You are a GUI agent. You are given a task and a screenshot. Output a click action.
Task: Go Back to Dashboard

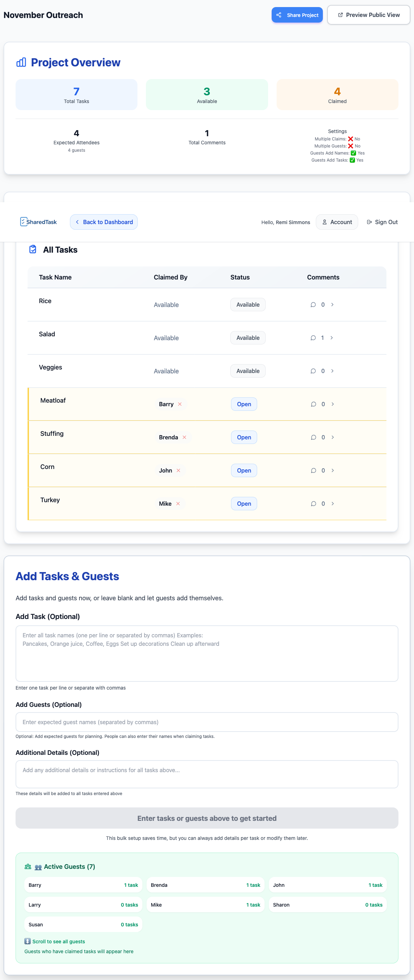103,222
